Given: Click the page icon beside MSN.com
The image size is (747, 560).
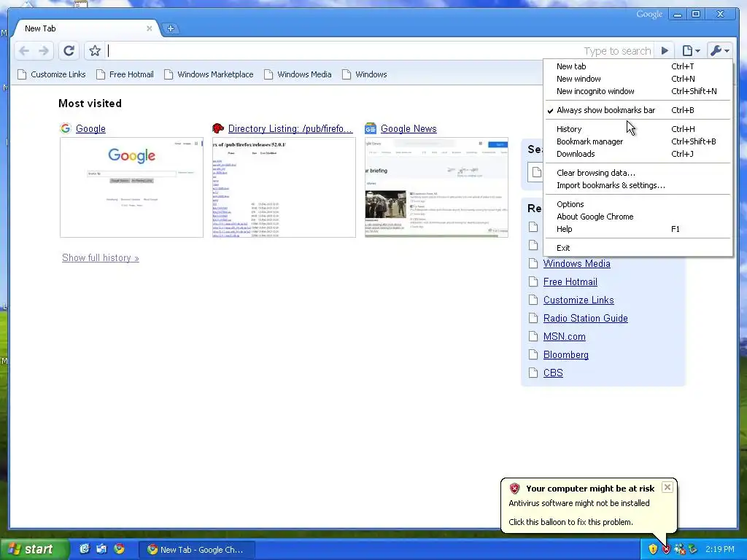Looking at the screenshot, I should [533, 336].
